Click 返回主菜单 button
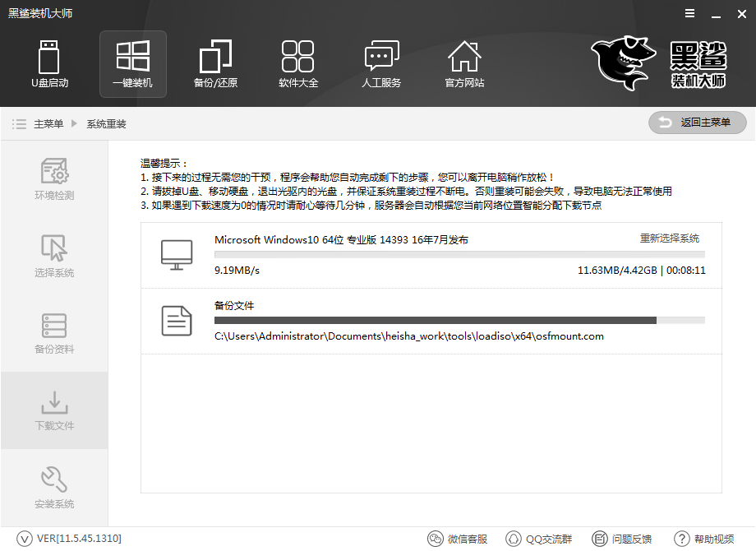The height and width of the screenshot is (551, 756). [x=697, y=123]
